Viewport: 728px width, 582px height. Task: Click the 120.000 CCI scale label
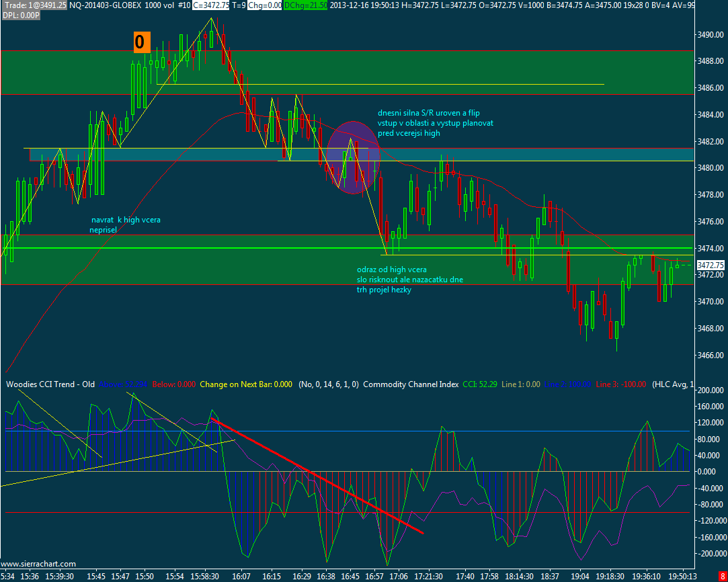coord(712,423)
